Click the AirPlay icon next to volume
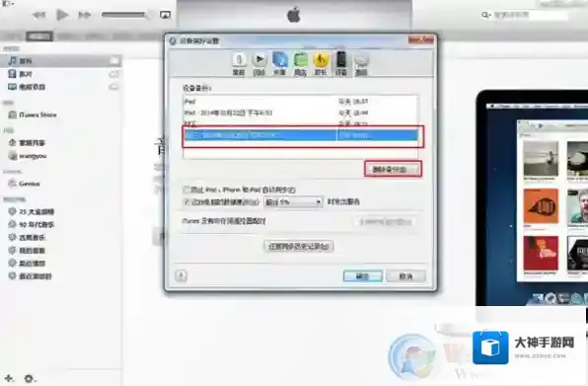 (165, 15)
